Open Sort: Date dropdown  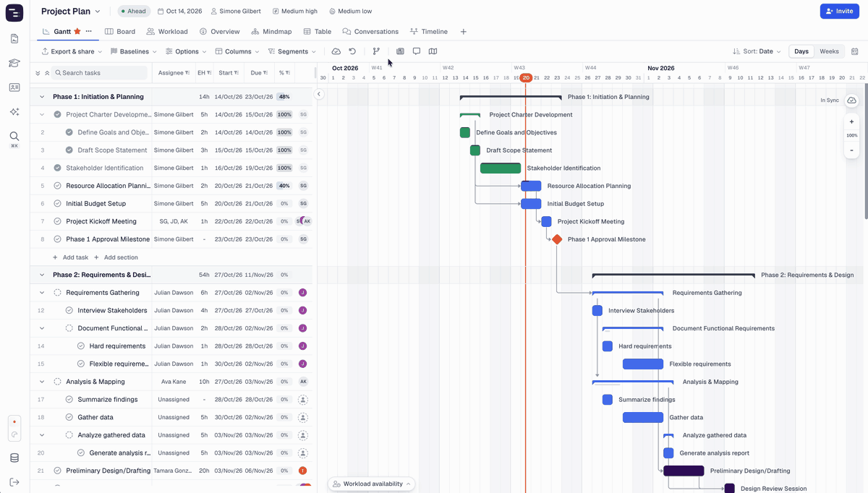pos(757,51)
